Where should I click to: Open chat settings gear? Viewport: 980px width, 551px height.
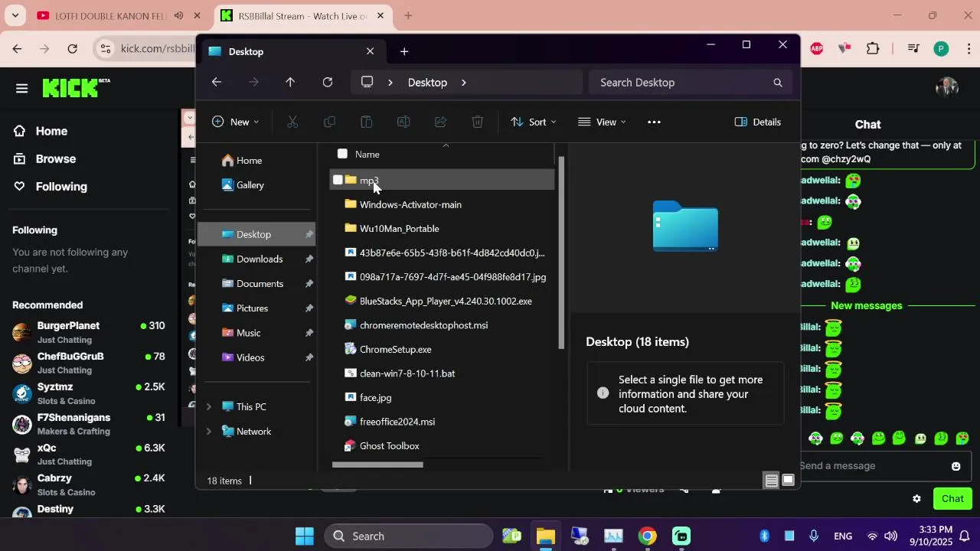point(916,499)
